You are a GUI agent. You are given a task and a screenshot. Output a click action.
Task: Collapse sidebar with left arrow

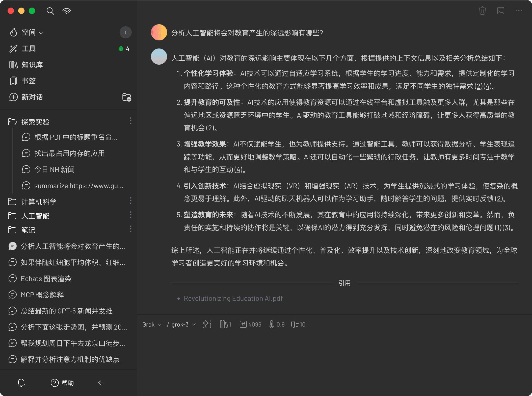[x=101, y=383]
